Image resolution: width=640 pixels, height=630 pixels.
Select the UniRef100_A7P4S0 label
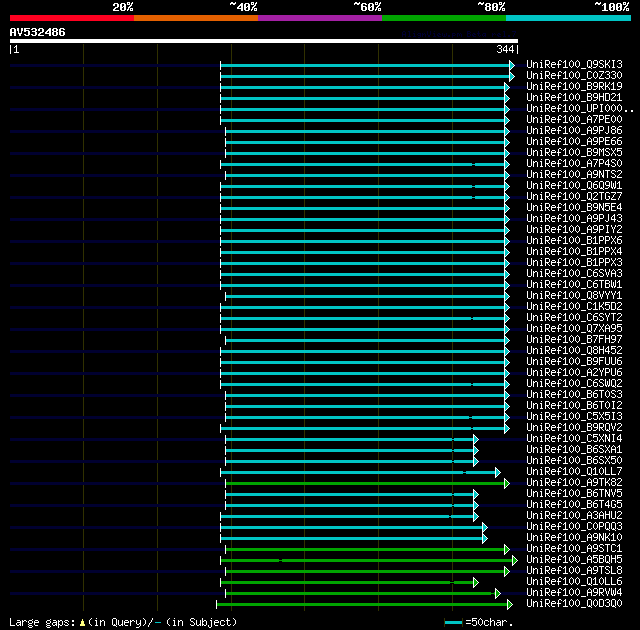(x=574, y=164)
